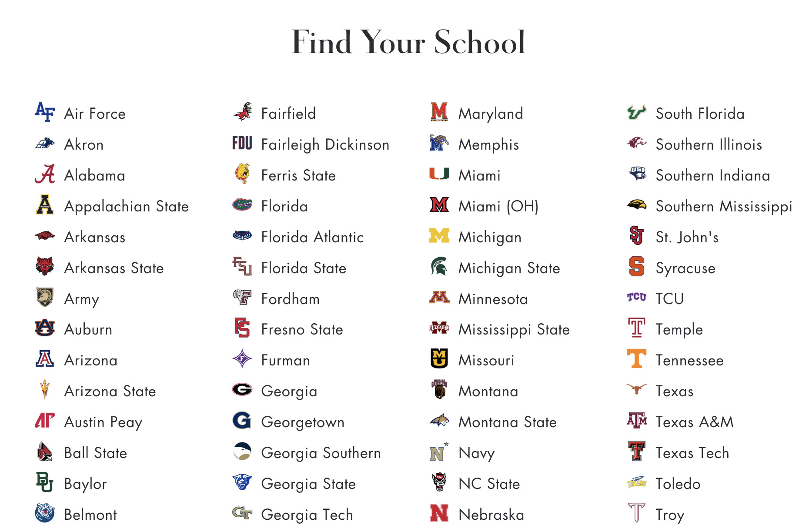
Task: Click the Michigan State Spartan helmet logo
Action: [x=439, y=267]
